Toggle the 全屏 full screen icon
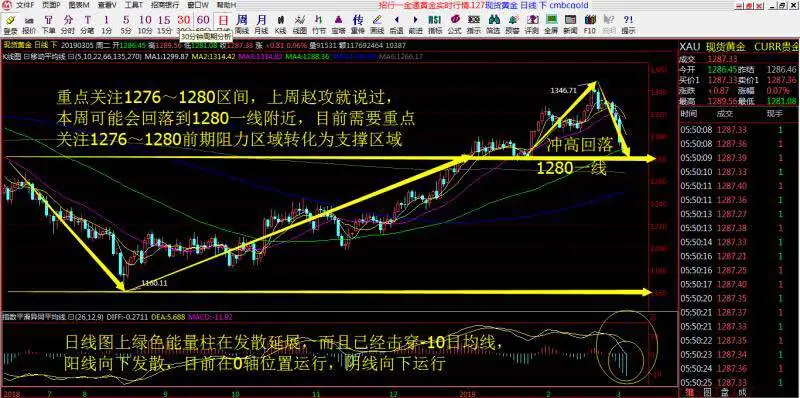 [551, 23]
